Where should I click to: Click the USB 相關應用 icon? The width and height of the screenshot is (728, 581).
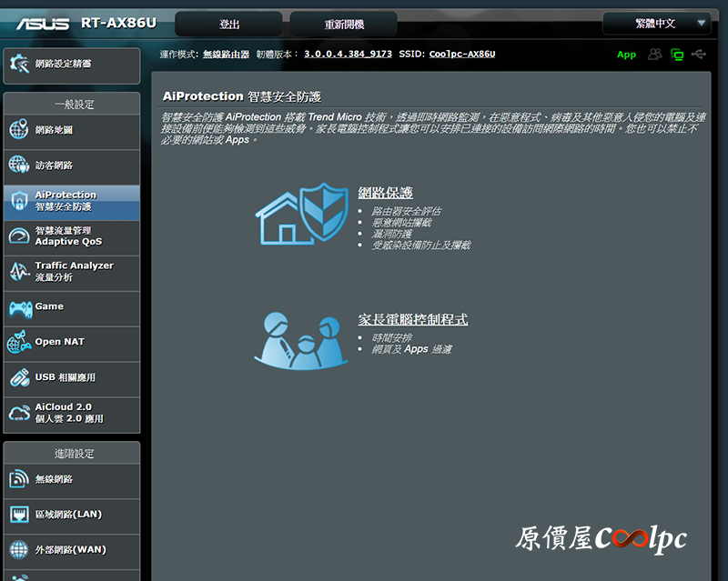point(19,377)
